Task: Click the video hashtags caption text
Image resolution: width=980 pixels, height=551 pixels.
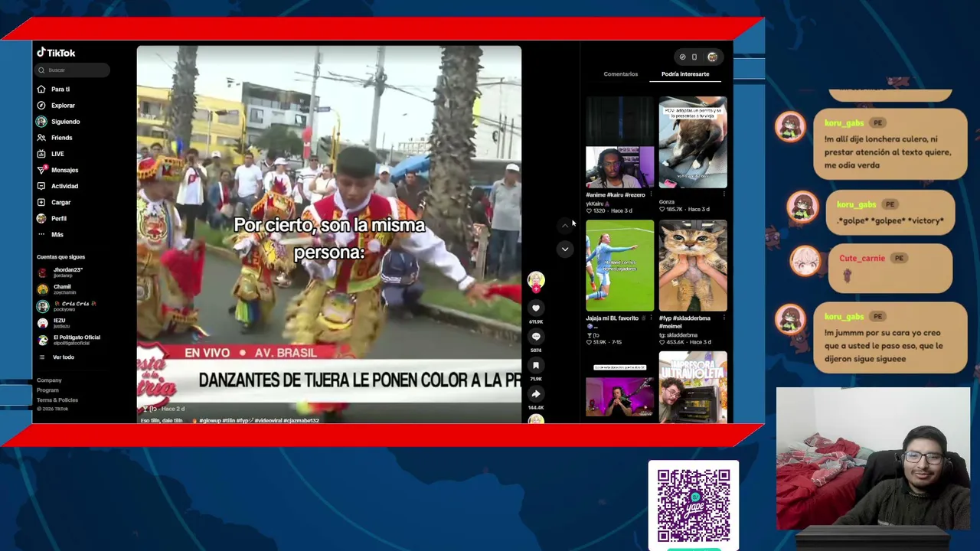Action: [x=259, y=420]
